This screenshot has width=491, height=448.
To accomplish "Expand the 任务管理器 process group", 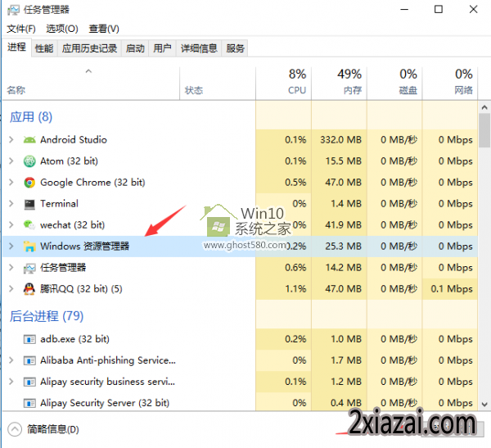I will point(11,268).
